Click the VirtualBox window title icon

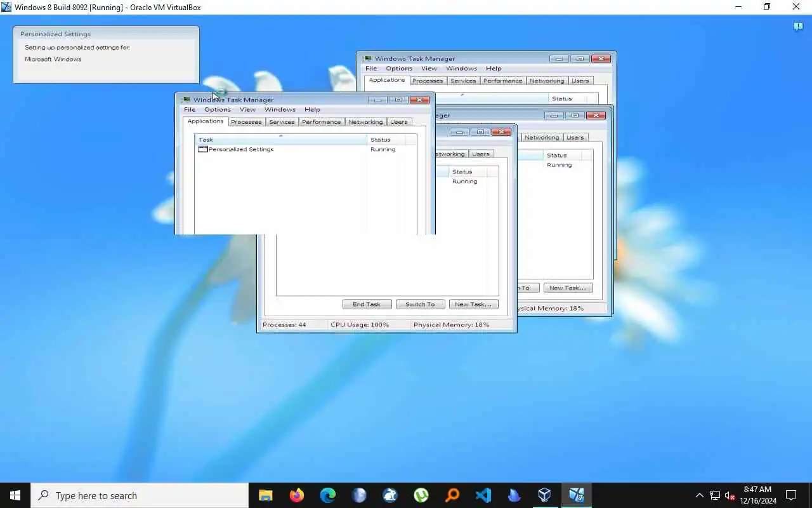pos(6,7)
